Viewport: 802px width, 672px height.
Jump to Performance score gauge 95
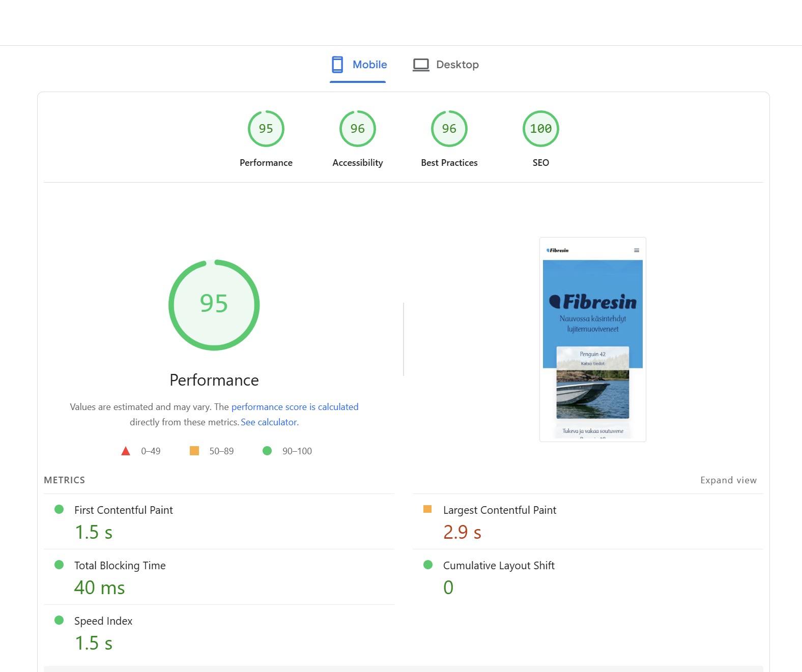click(x=266, y=129)
